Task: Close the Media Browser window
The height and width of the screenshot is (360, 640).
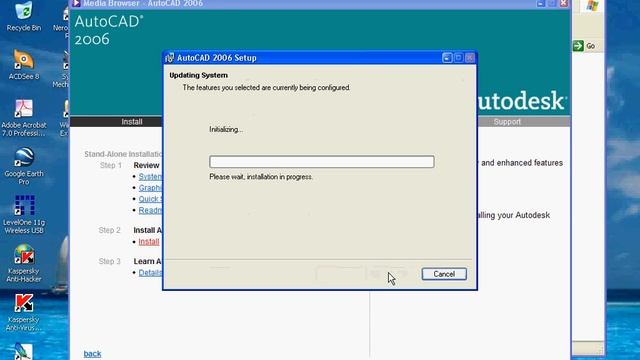Action: coord(564,3)
